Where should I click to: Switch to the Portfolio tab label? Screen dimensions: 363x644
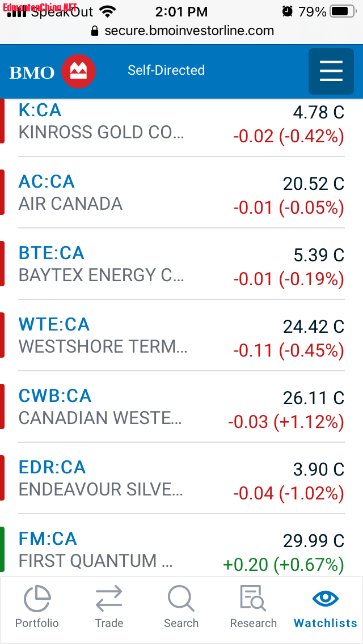click(37, 623)
